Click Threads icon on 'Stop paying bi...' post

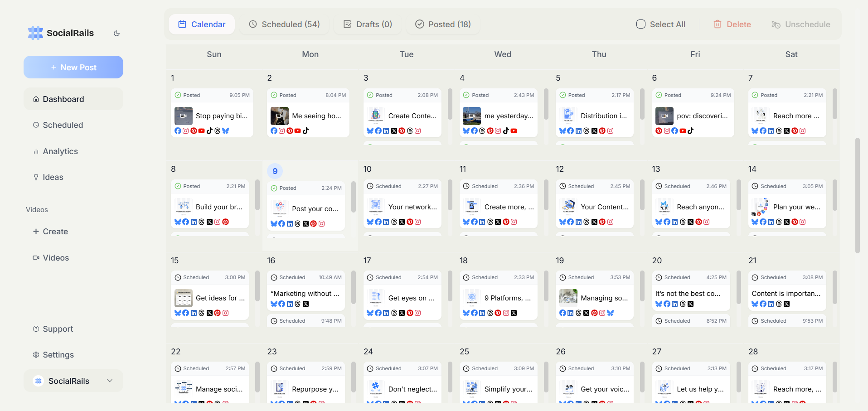(x=217, y=131)
